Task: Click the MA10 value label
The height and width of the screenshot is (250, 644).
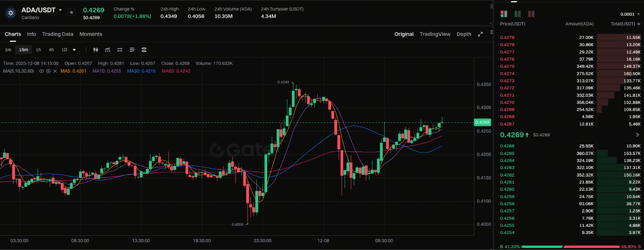Action: [x=107, y=71]
